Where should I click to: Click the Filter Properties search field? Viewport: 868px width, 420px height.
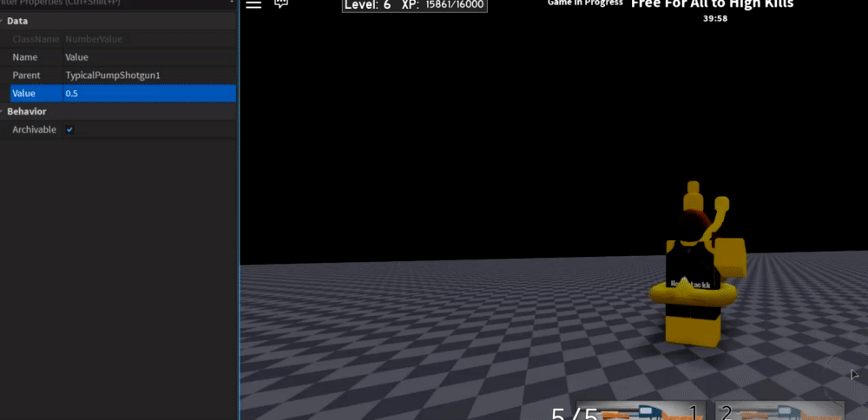click(x=118, y=3)
